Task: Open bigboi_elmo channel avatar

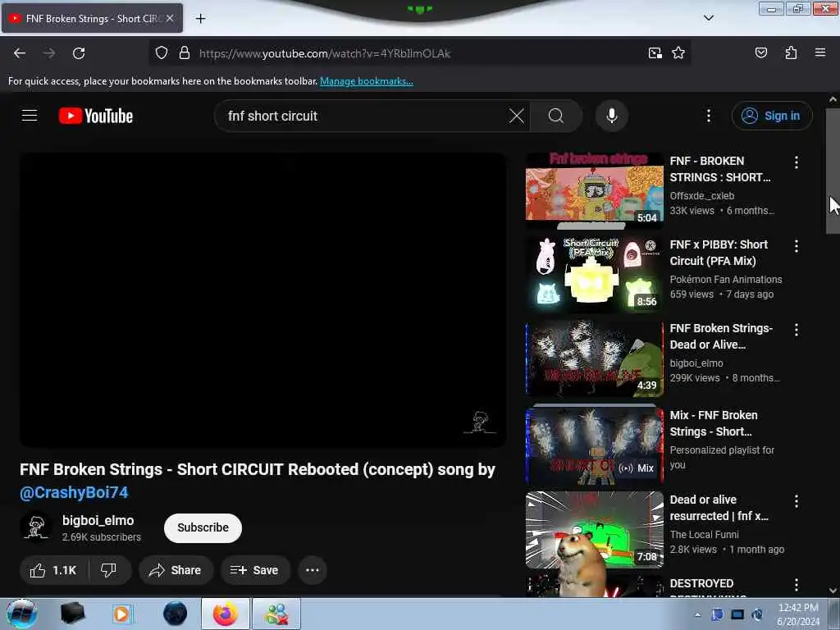Action: [36, 527]
